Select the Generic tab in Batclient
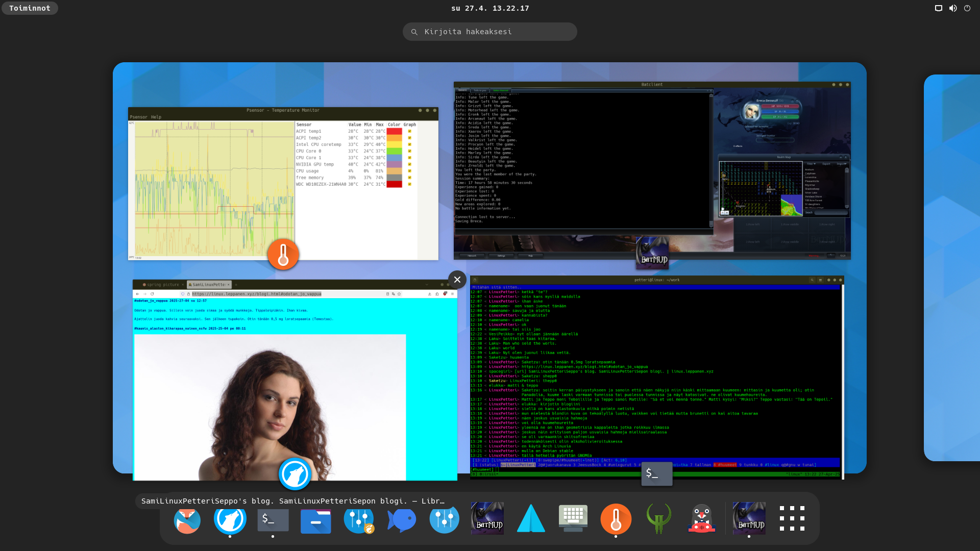 coord(462,90)
